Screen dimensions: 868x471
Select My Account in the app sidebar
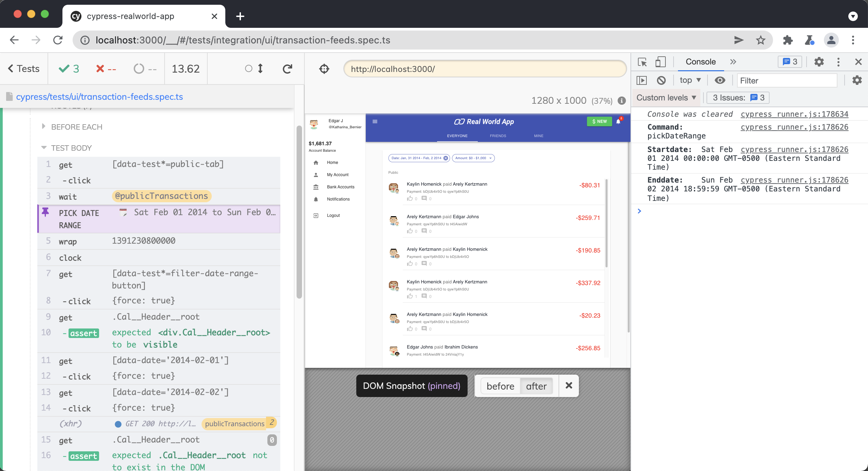[337, 174]
